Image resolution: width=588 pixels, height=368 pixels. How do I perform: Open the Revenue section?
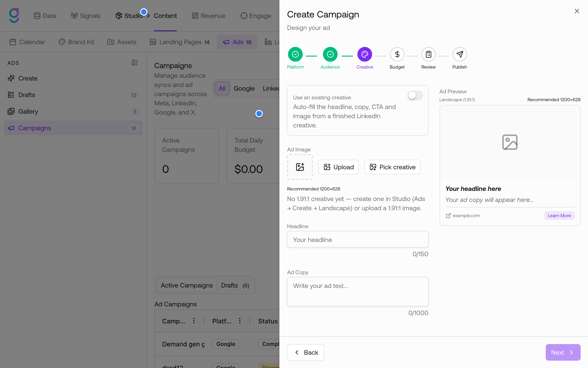tap(209, 16)
